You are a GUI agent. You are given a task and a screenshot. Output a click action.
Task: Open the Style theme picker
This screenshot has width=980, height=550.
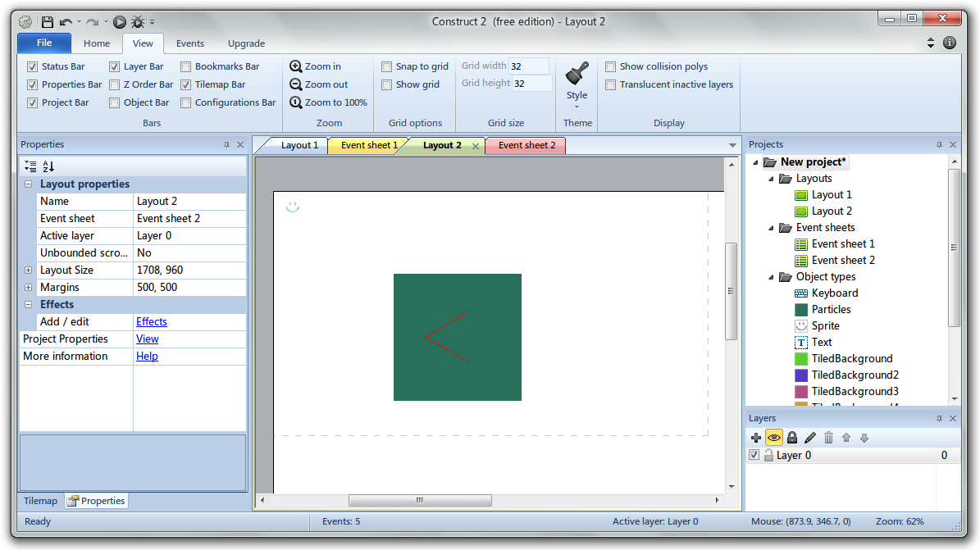tap(577, 82)
